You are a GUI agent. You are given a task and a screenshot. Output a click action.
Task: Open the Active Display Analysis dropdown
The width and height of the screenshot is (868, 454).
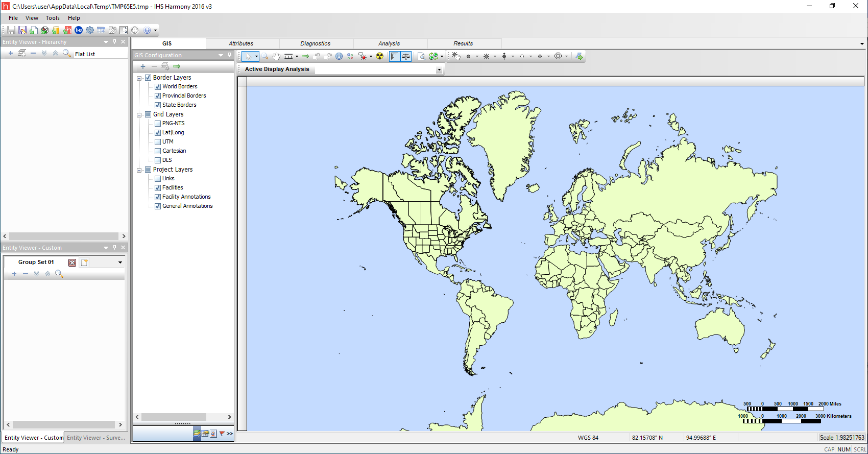pyautogui.click(x=439, y=69)
